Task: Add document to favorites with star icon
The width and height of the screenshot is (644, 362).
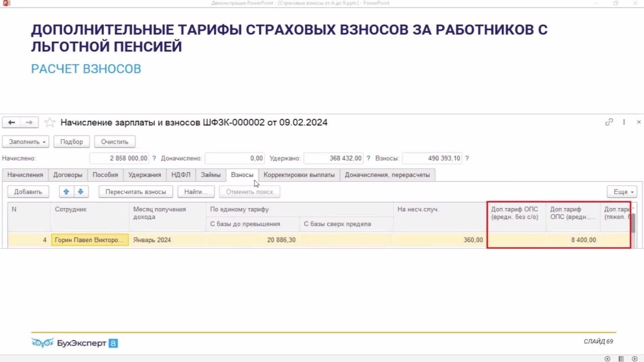Action: pyautogui.click(x=50, y=122)
